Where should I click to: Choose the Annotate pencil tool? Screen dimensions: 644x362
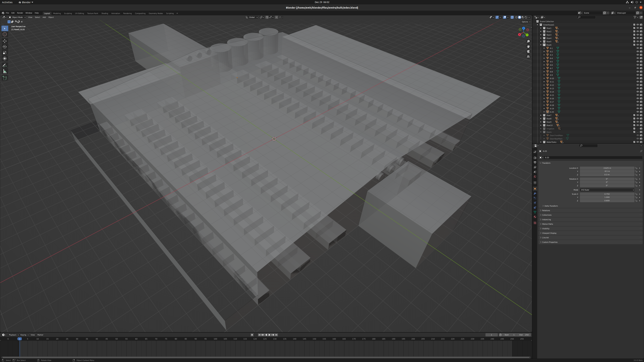[x=5, y=66]
